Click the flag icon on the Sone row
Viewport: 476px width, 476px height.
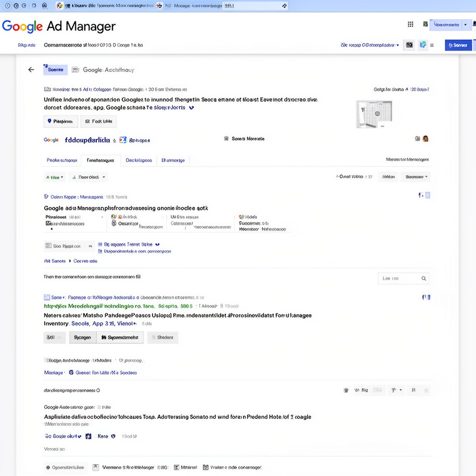pyautogui.click(x=424, y=297)
